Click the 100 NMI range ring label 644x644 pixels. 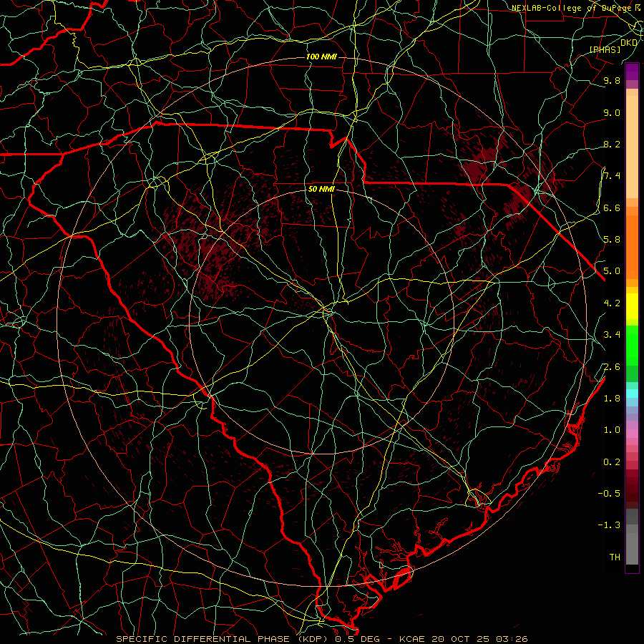click(321, 57)
